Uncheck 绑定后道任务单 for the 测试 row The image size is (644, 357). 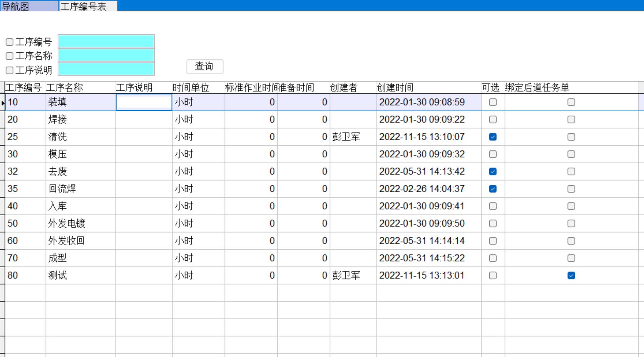tap(571, 275)
